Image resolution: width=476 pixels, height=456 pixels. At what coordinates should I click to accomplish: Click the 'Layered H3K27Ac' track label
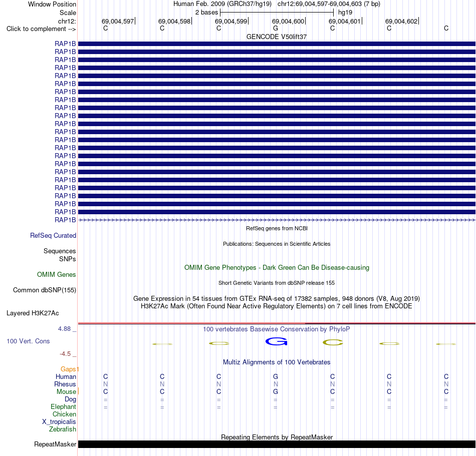33,313
